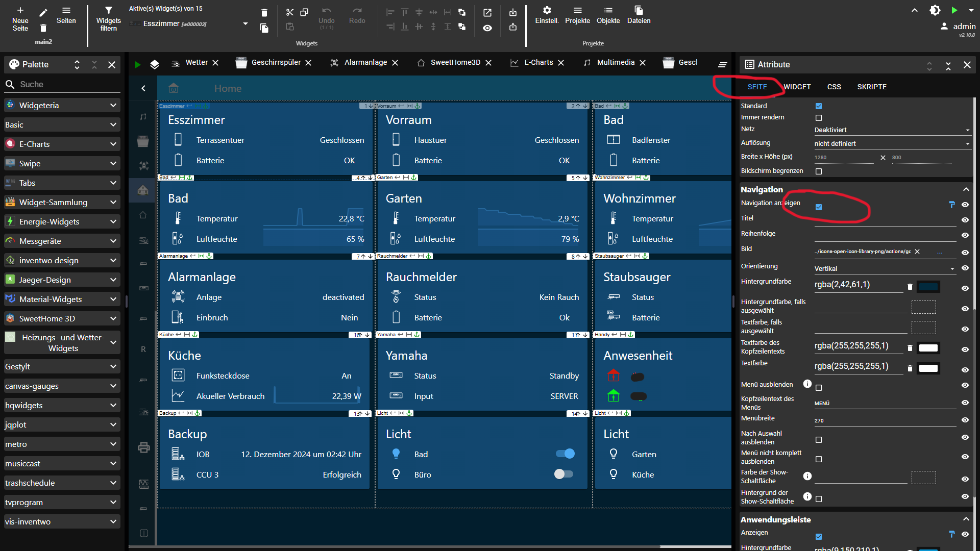Collapse the Navigation section

pos(966,189)
